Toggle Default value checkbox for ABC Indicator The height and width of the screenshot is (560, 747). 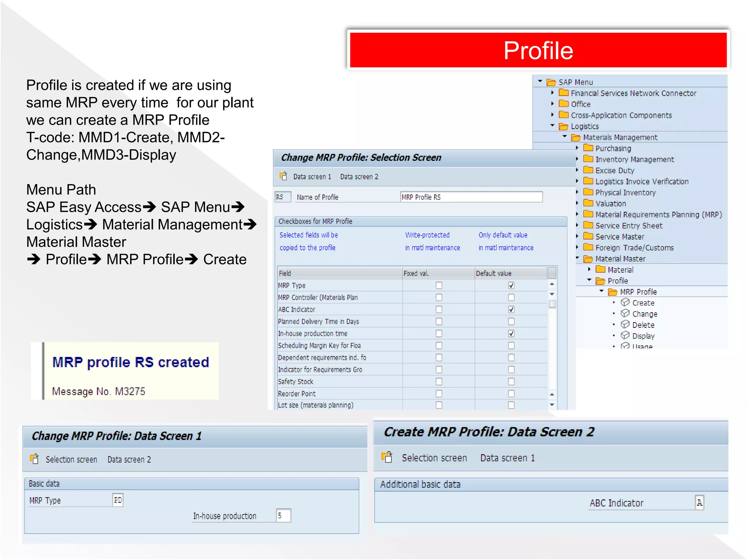pyautogui.click(x=511, y=310)
